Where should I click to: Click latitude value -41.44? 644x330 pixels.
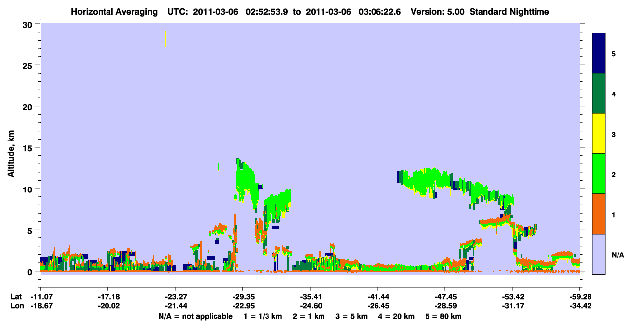coord(377,297)
